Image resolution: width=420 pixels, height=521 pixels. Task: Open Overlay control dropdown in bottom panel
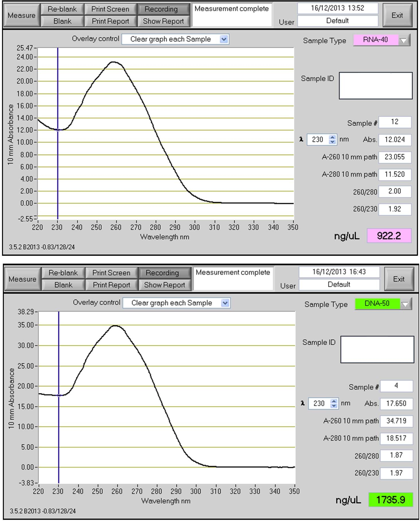[x=225, y=303]
